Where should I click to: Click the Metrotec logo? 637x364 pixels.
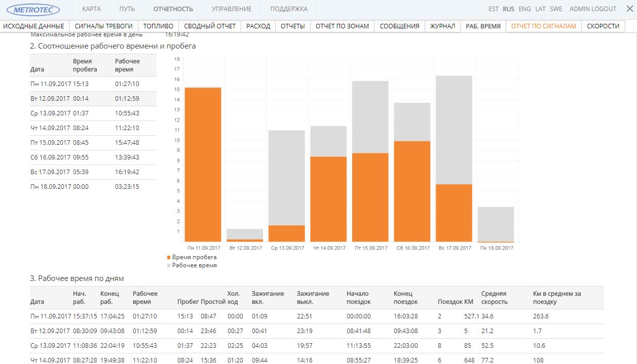tap(33, 9)
